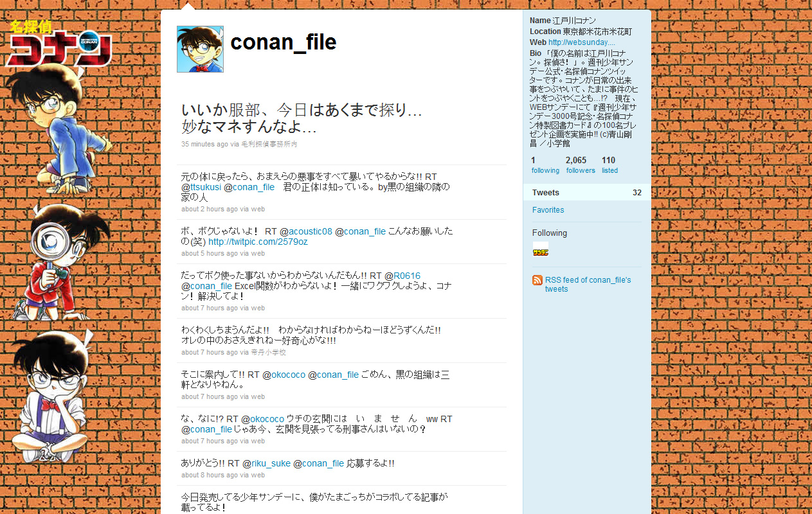The height and width of the screenshot is (514, 812).
Task: Click the conan_file username heading
Action: tap(284, 42)
